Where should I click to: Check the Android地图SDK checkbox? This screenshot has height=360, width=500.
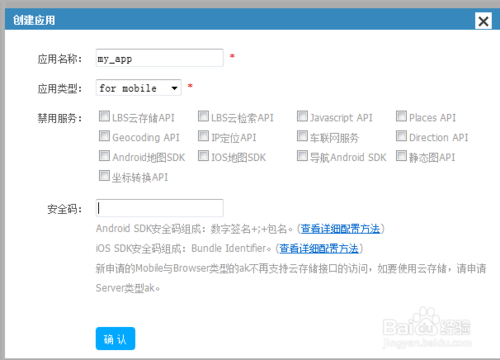coord(104,156)
